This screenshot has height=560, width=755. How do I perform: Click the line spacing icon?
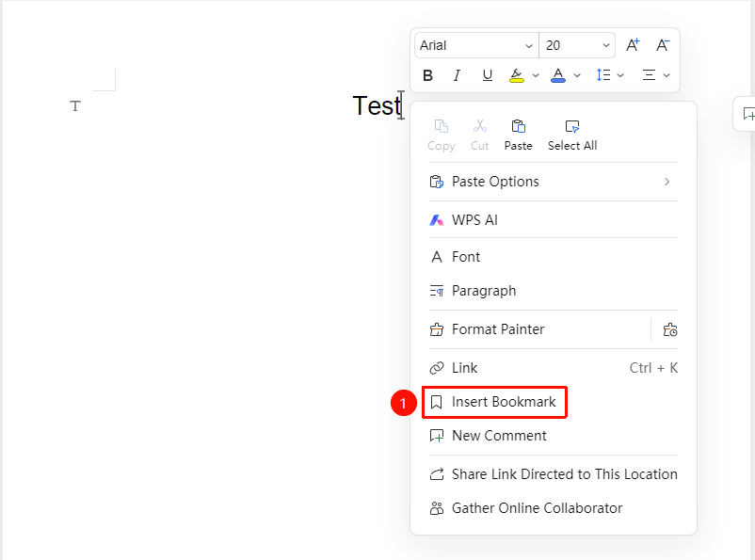pyautogui.click(x=603, y=75)
